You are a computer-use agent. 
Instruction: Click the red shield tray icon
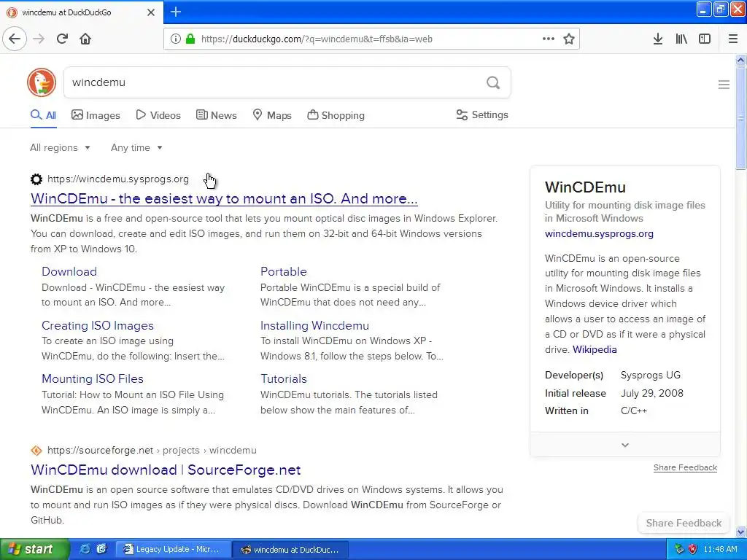pos(692,549)
